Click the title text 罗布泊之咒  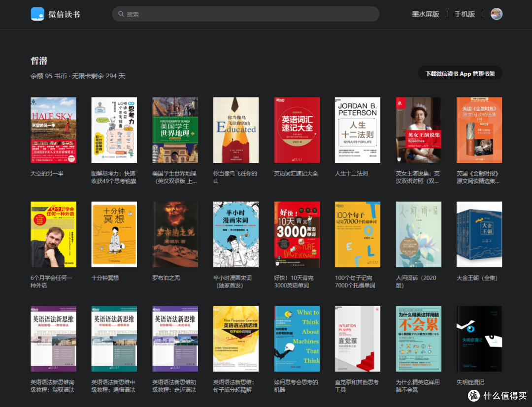(166, 278)
